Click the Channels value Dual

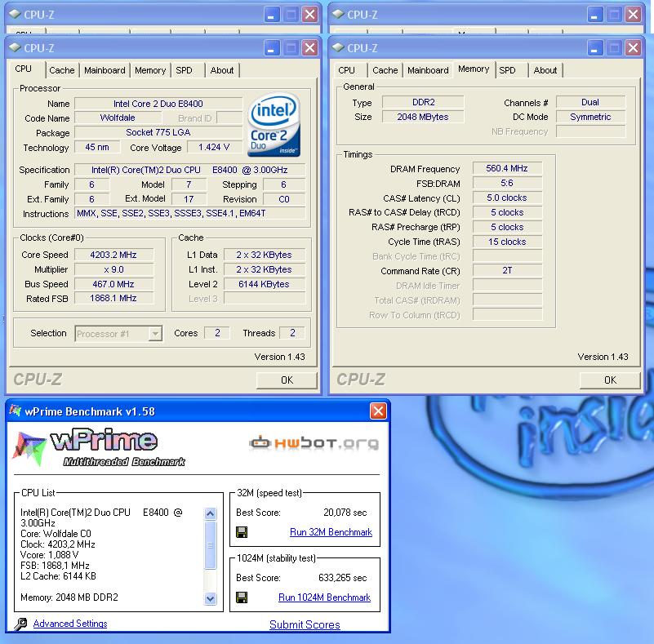(x=590, y=103)
